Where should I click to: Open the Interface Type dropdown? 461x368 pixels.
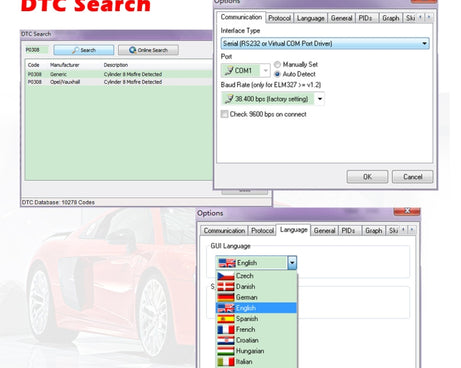[x=325, y=43]
